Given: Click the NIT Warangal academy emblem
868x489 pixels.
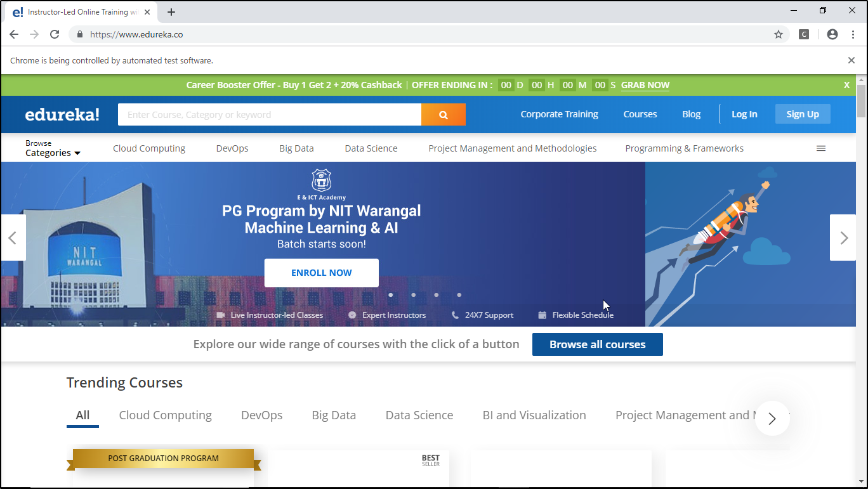Looking at the screenshot, I should pos(321,181).
